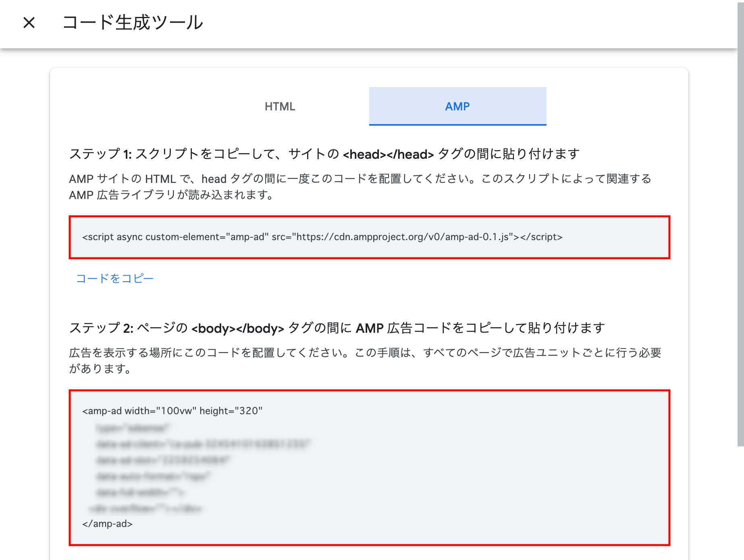The image size is (744, 560).
Task: Click the コードをコピー link
Action: point(115,278)
